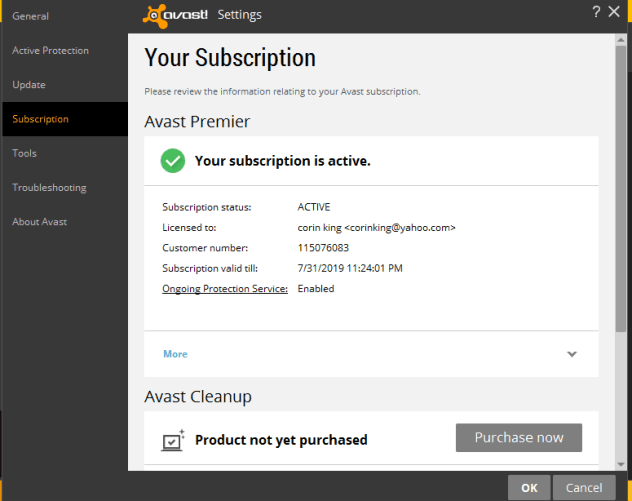Open the Tools section
Image resolution: width=632 pixels, height=501 pixels.
click(x=25, y=153)
